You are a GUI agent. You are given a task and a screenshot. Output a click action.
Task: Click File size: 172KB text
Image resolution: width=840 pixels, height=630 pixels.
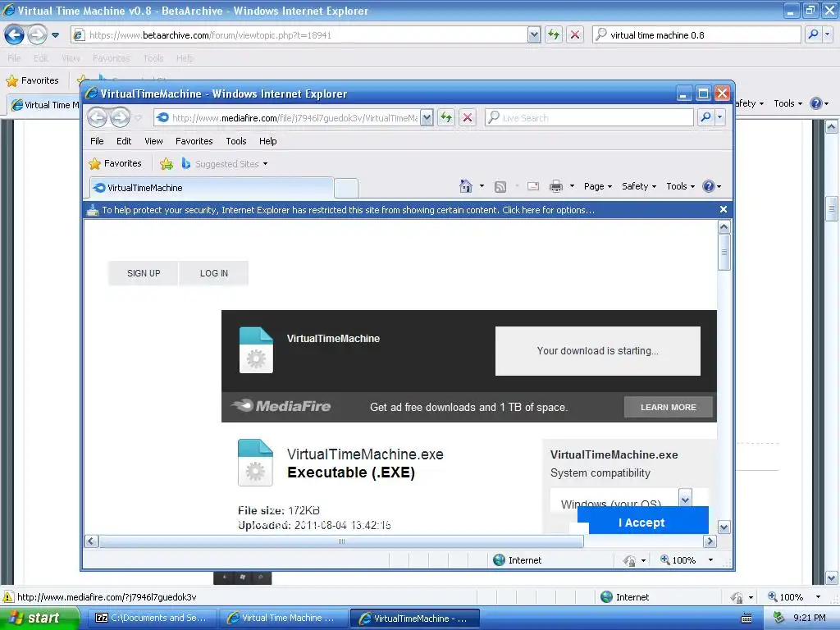click(x=279, y=510)
